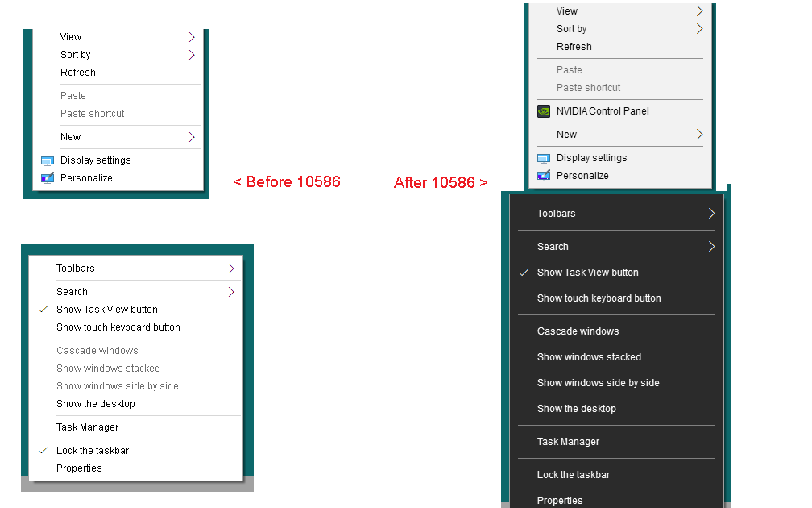Expand Sort by arrow in NVIDIA desktop menu
This screenshot has width=812, height=508.
(x=699, y=28)
